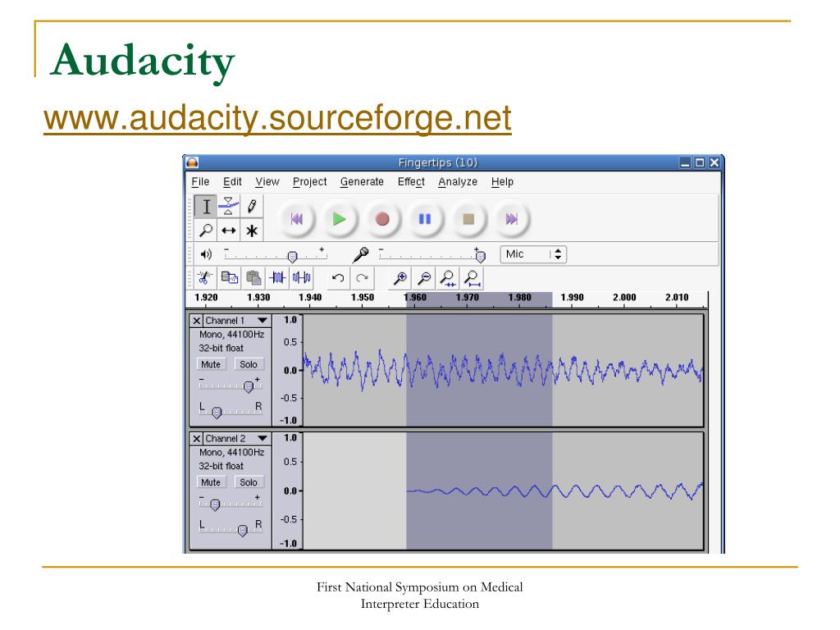Screen dimensions: 840x630
Task: Minimize the Fingertips window
Action: click(685, 162)
